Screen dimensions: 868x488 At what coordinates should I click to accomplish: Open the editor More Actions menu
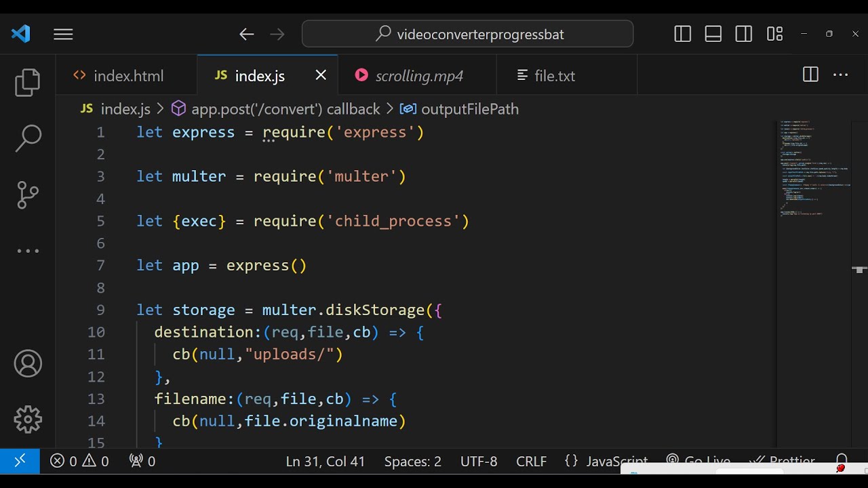(841, 75)
